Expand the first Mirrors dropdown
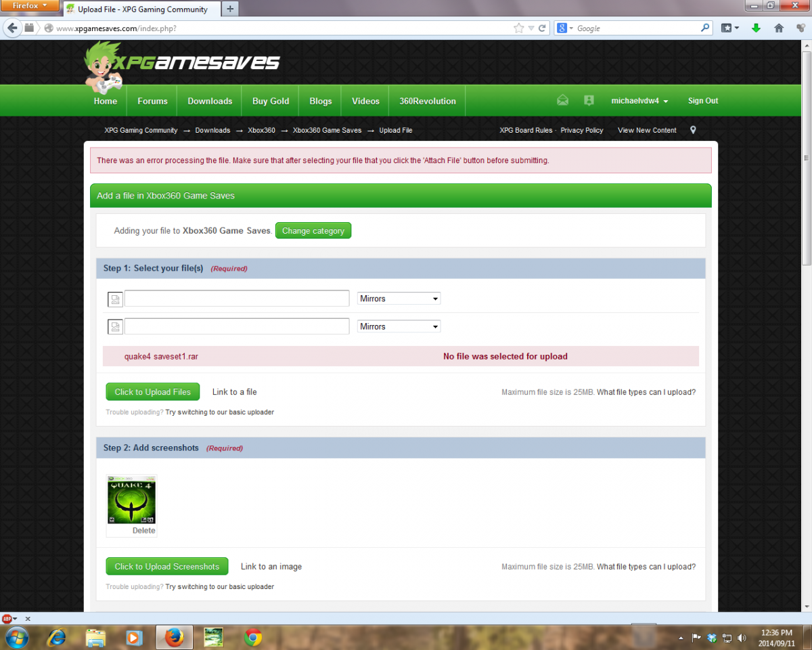This screenshot has width=812, height=650. [399, 299]
